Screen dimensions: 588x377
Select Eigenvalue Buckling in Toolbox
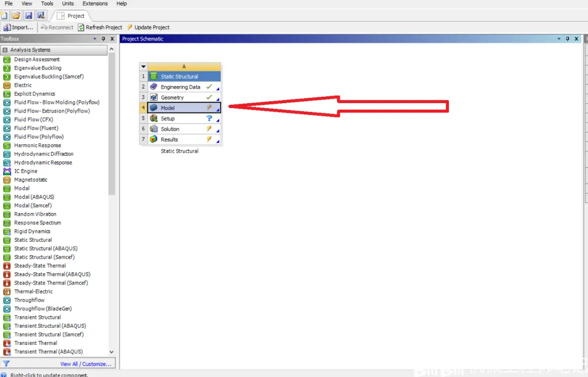click(x=37, y=68)
